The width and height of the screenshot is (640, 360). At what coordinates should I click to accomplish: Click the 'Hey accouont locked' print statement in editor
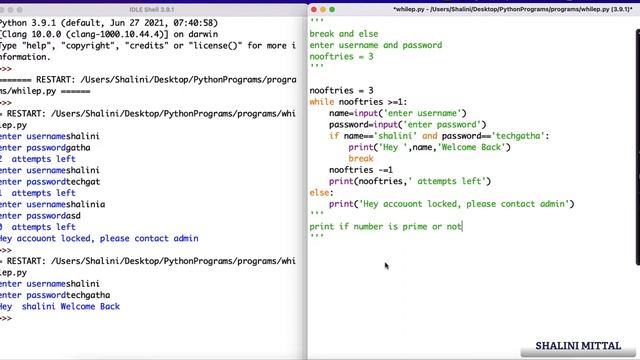click(x=451, y=204)
